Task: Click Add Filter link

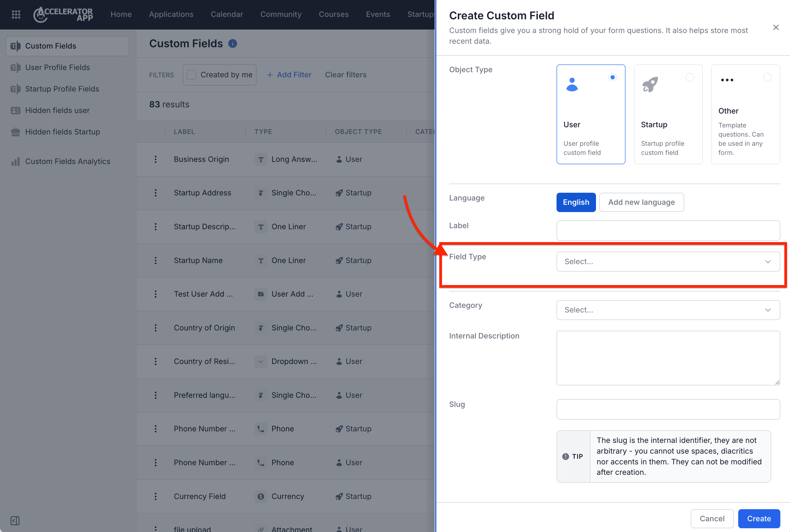Action: point(289,75)
